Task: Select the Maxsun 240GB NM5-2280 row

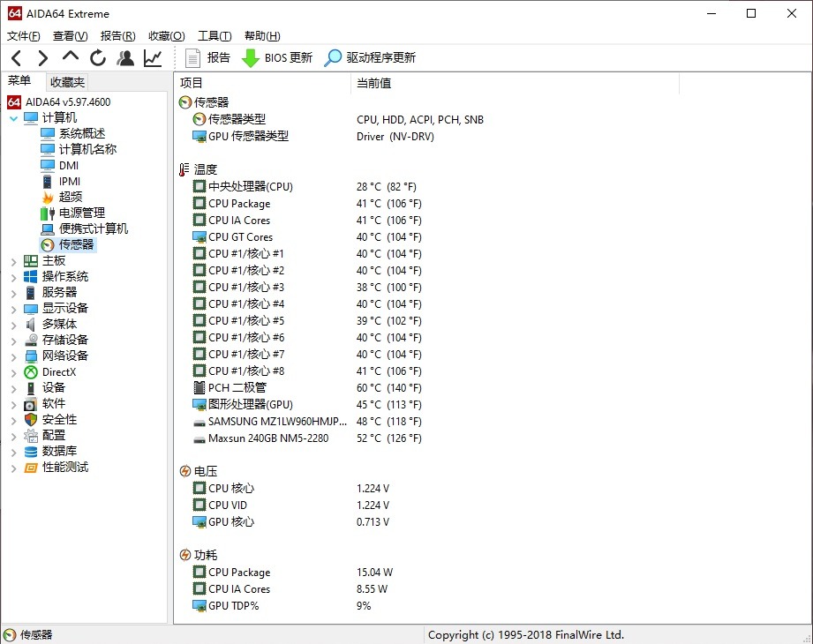Action: pos(307,438)
